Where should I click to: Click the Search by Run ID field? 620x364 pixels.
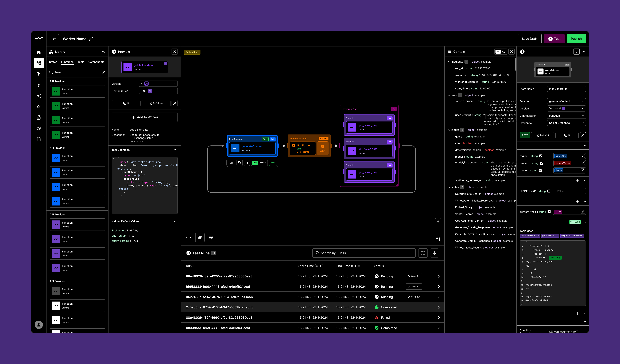[x=364, y=253]
